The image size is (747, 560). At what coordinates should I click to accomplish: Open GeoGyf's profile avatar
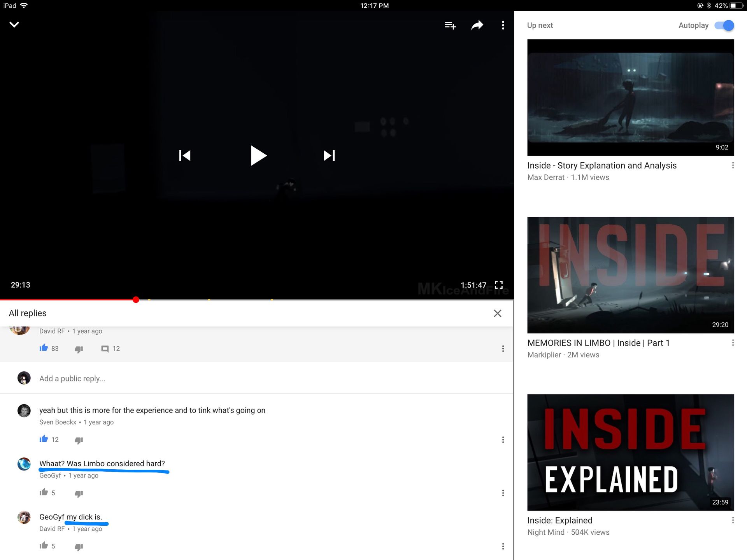pos(24,464)
